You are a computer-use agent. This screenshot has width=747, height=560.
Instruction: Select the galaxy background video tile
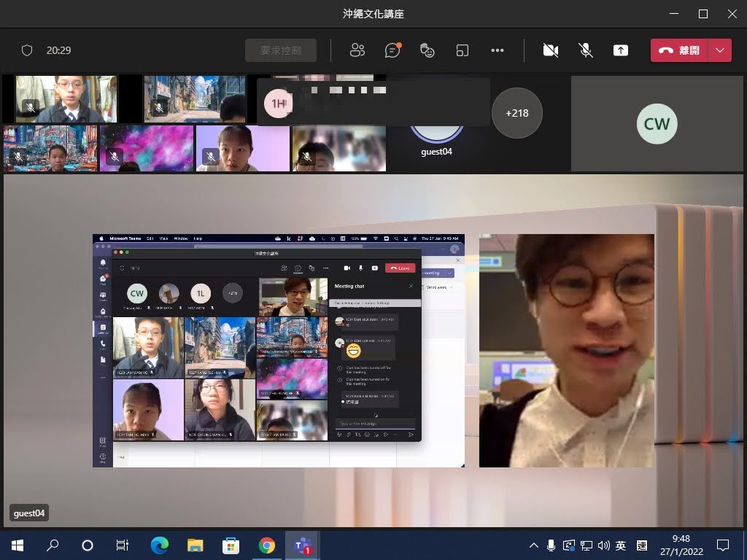147,148
